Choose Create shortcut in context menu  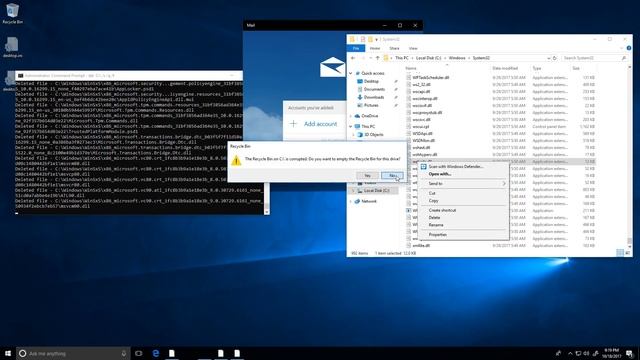464,210
